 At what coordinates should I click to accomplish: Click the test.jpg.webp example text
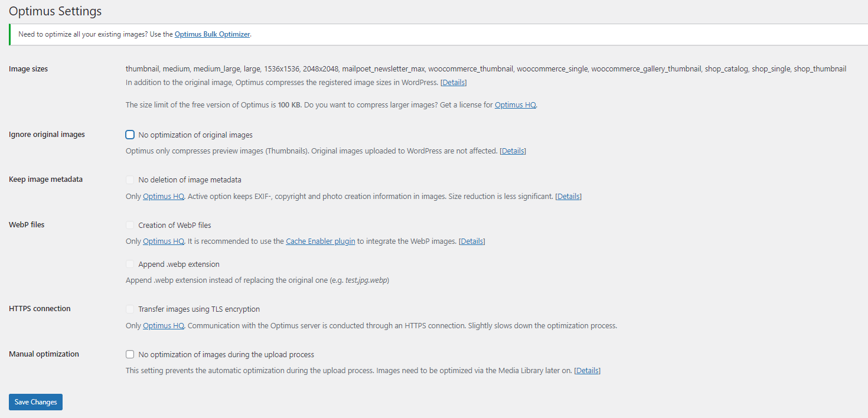tap(366, 280)
